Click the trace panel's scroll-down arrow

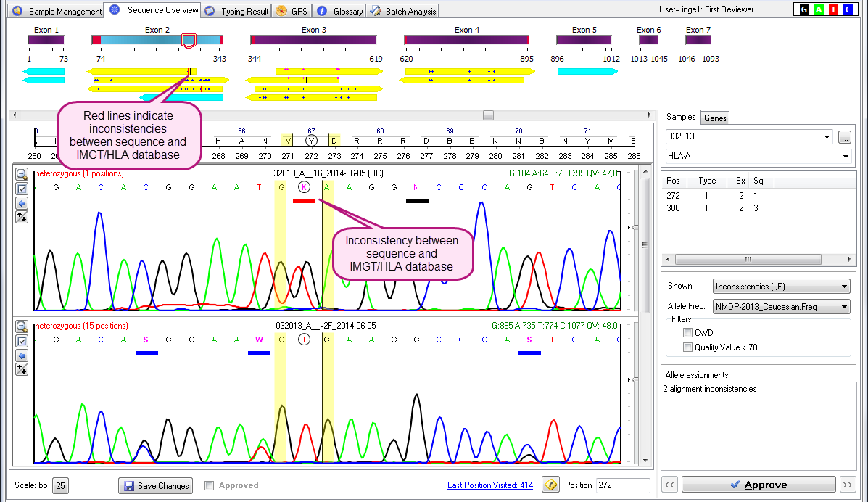[645, 461]
